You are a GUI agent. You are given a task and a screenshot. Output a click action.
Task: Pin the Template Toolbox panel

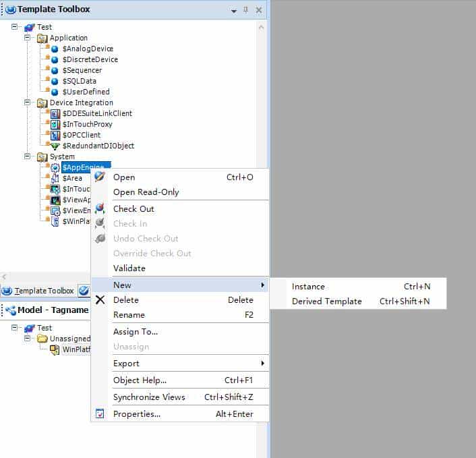(x=245, y=10)
